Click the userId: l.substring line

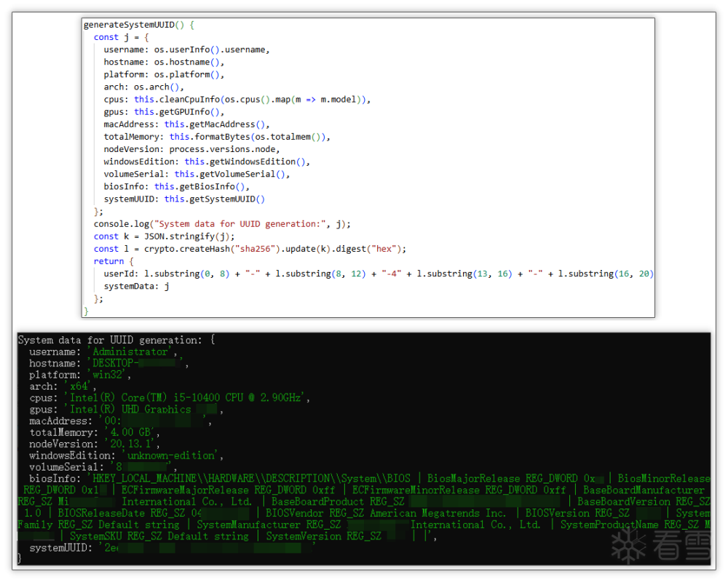coord(379,274)
